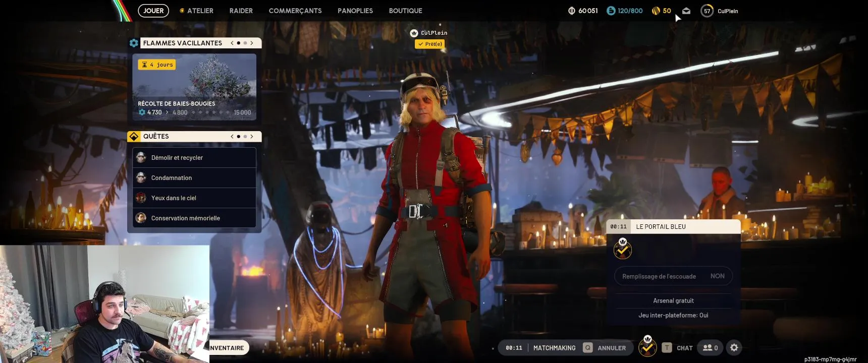868x363 pixels.
Task: Switch to the RAIDER tab
Action: click(241, 11)
